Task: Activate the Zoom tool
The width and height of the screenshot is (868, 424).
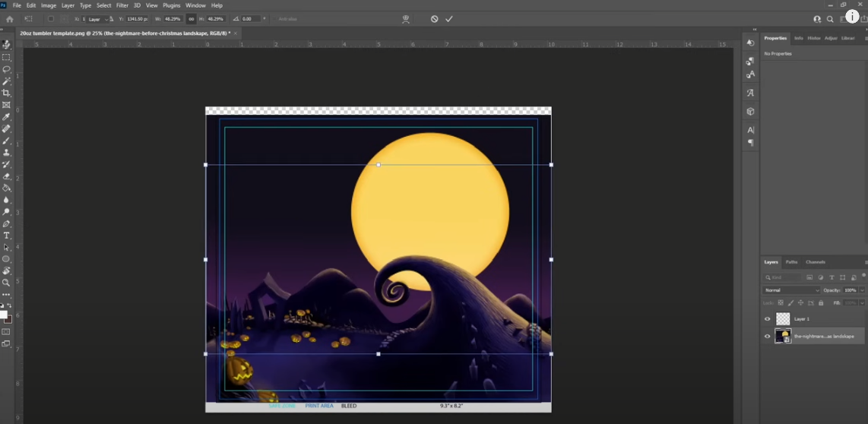Action: point(7,283)
